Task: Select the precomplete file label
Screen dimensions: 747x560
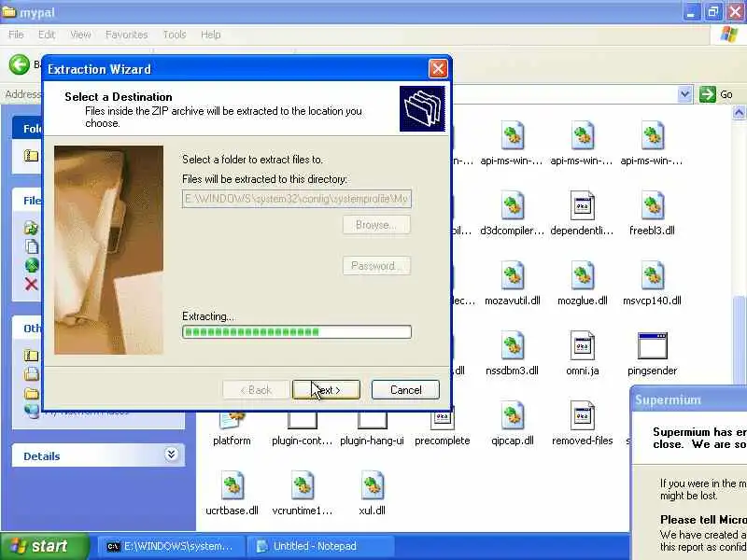Action: (442, 441)
